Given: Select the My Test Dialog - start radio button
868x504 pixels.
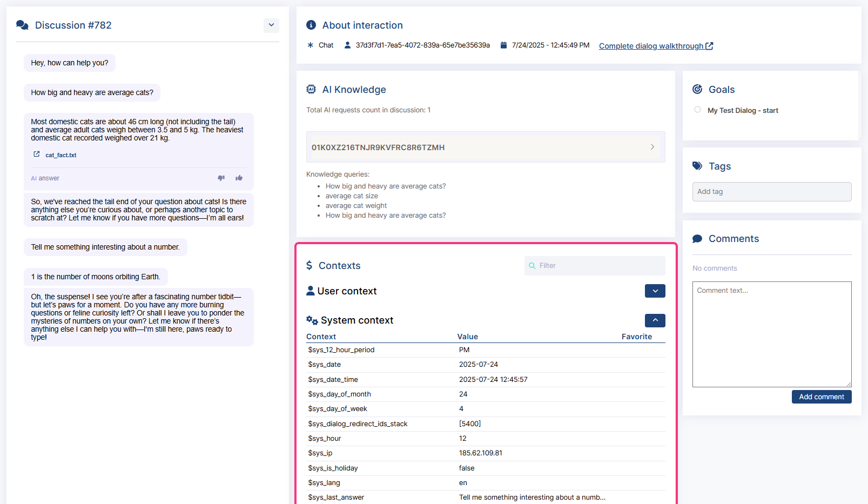Looking at the screenshot, I should point(697,110).
